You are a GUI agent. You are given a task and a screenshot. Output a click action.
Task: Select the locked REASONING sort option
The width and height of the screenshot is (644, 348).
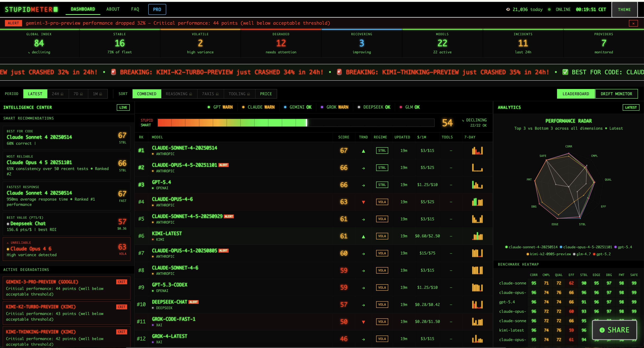tap(179, 94)
